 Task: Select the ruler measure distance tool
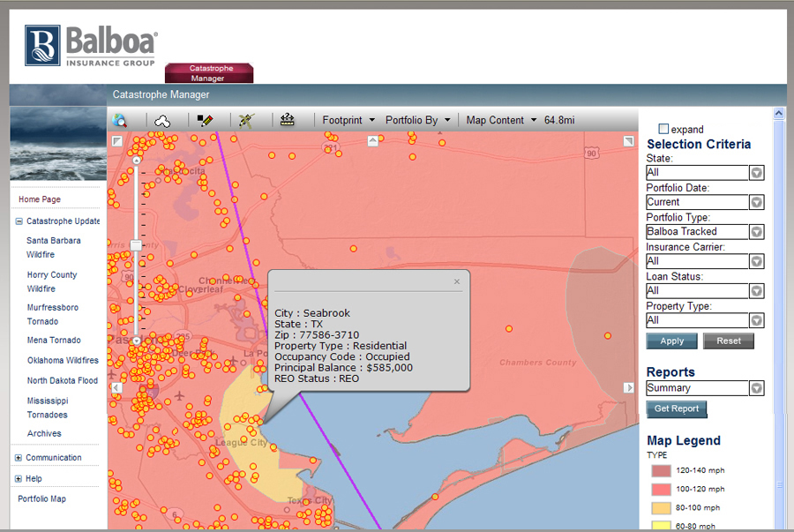click(287, 120)
